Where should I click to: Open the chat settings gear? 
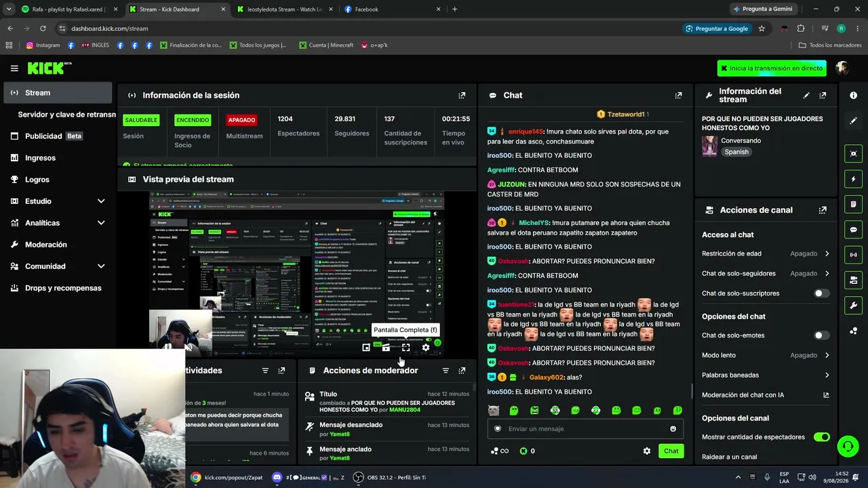click(647, 451)
